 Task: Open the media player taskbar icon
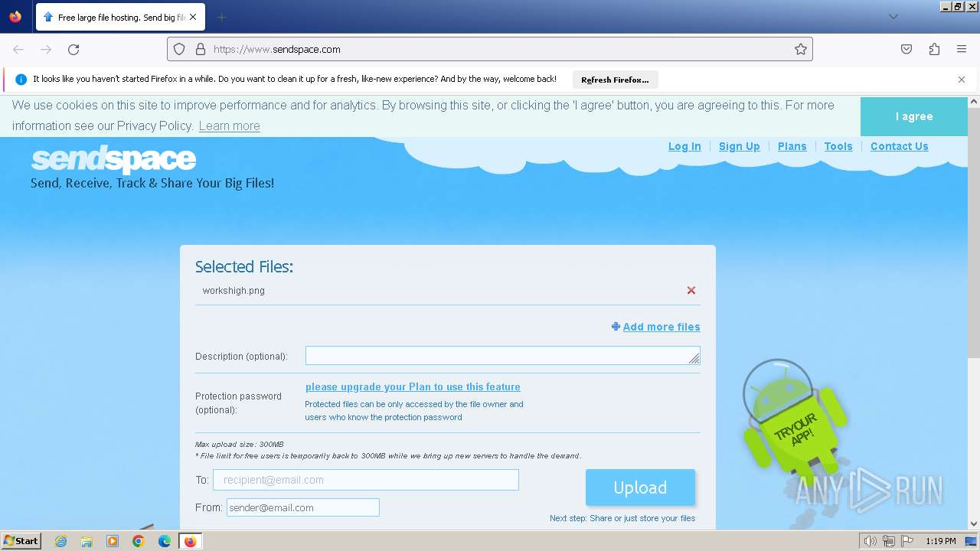(113, 541)
